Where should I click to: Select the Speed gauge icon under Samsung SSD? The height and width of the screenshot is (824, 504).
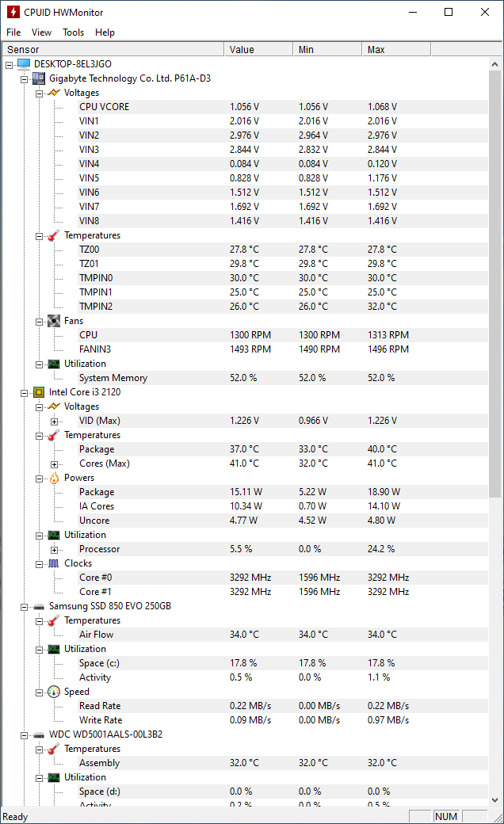click(53, 692)
